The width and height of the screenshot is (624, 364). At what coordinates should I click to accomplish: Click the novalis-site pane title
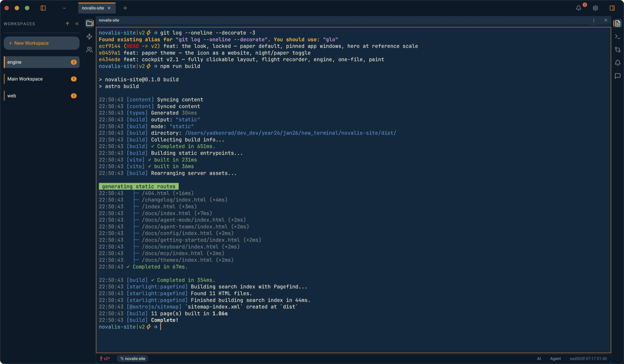point(109,20)
